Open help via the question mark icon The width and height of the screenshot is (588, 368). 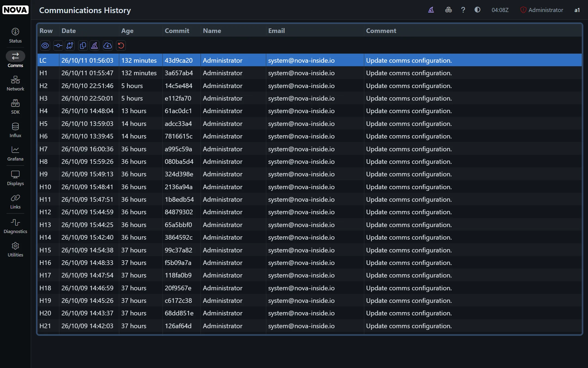463,10
